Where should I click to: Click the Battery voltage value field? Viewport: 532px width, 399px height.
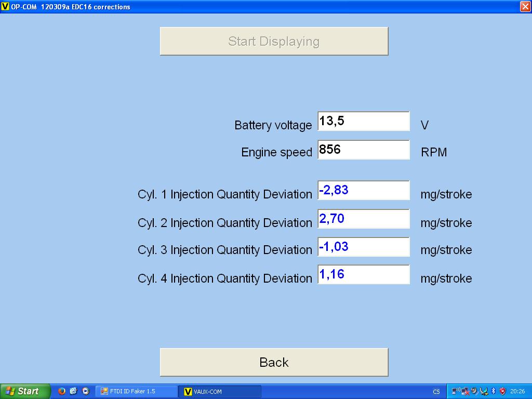[363, 122]
